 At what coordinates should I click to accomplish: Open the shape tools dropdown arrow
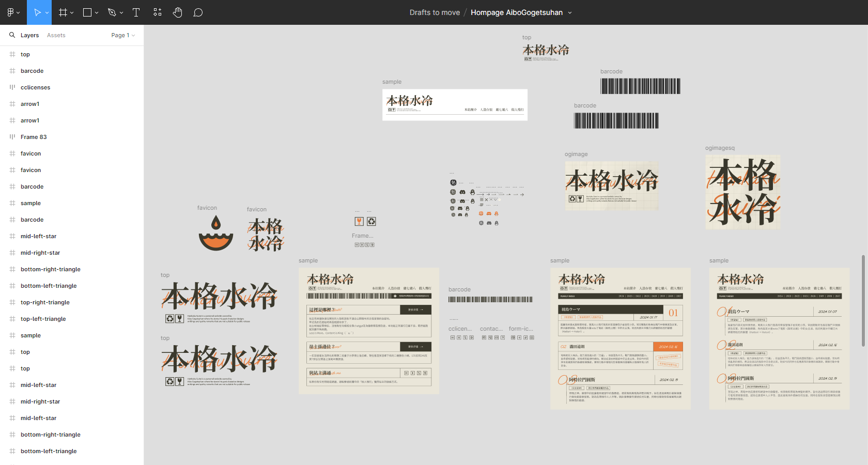click(x=97, y=12)
